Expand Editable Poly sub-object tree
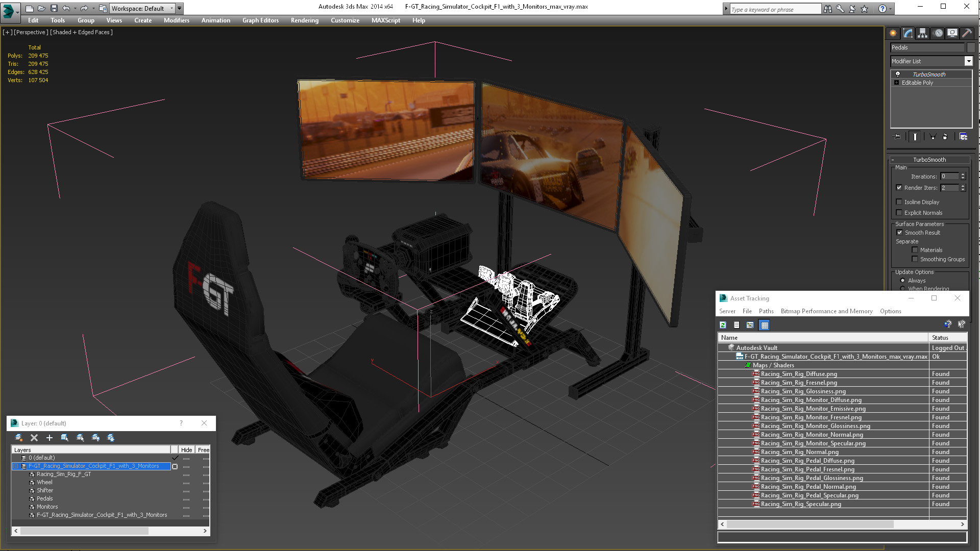This screenshot has width=980, height=551. point(897,83)
